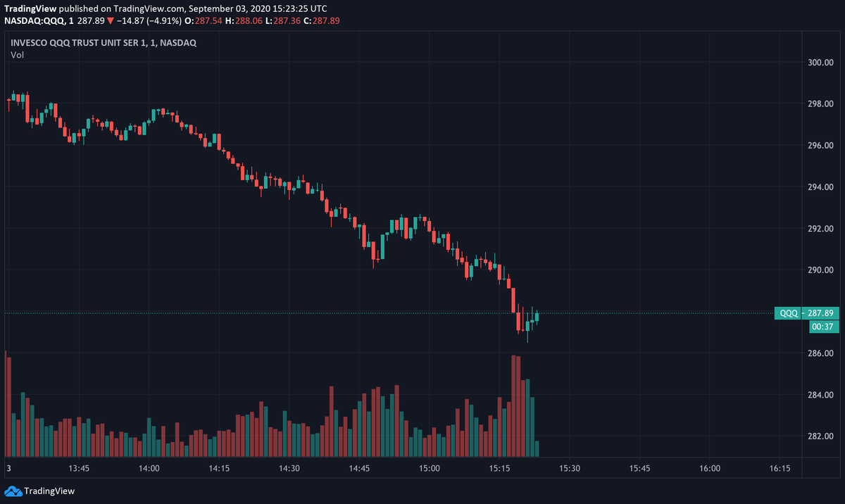The height and width of the screenshot is (504, 845).
Task: Click the 15:15 time axis label
Action: [x=499, y=468]
